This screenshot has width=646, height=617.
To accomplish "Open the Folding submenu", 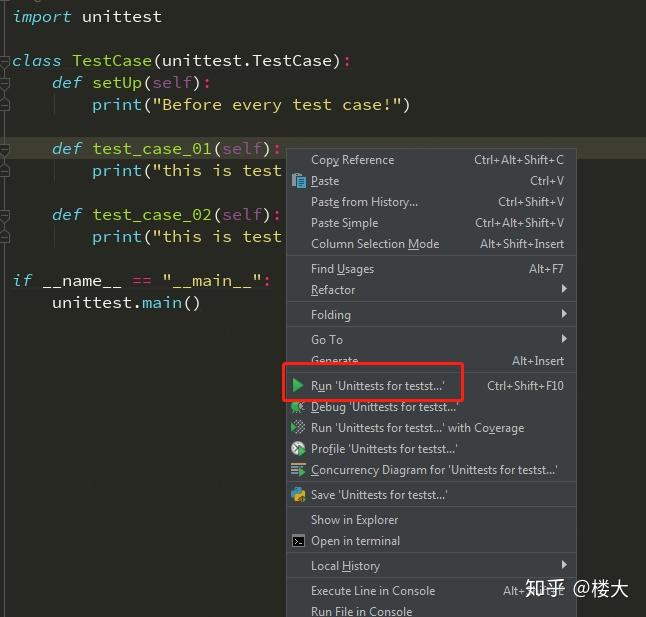I will (x=431, y=315).
